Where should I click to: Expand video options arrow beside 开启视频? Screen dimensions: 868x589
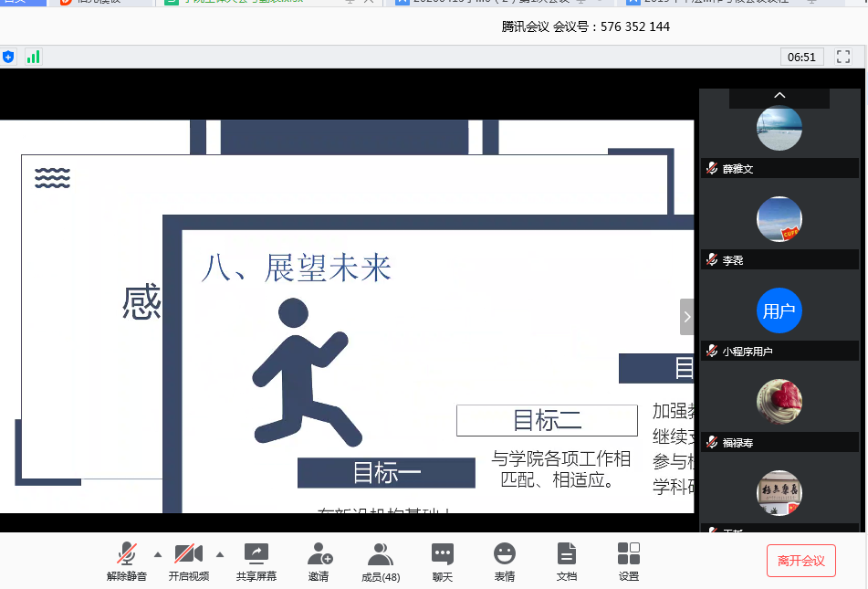pyautogui.click(x=219, y=554)
